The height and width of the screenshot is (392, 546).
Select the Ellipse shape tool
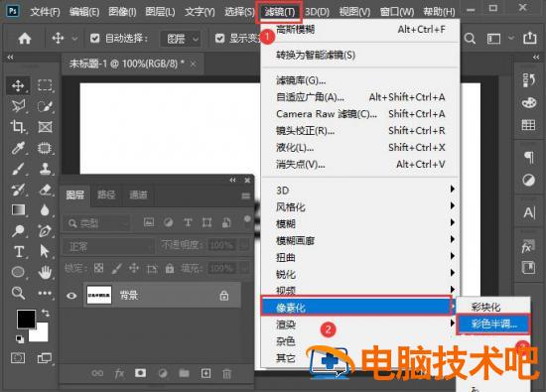click(18, 272)
